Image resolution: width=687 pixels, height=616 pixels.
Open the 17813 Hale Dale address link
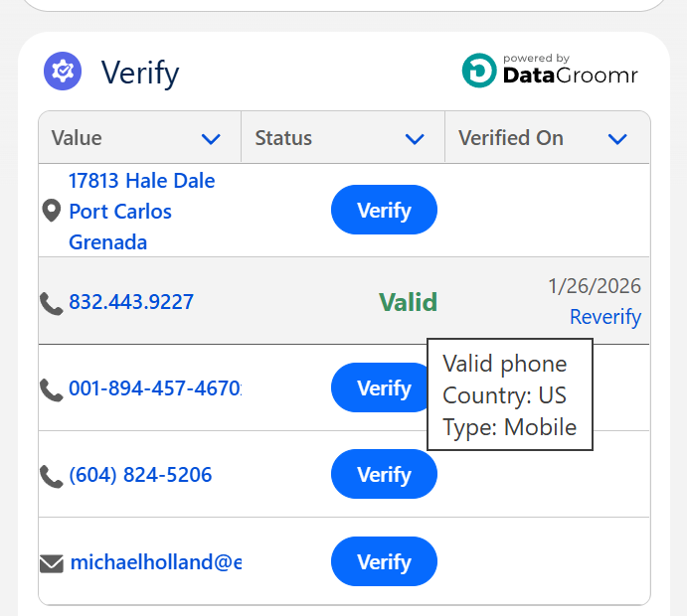click(141, 181)
